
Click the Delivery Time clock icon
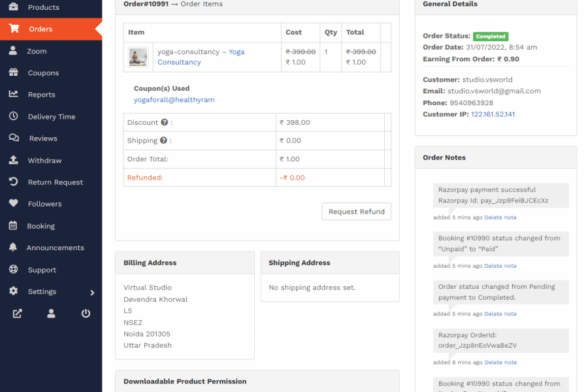pos(14,116)
